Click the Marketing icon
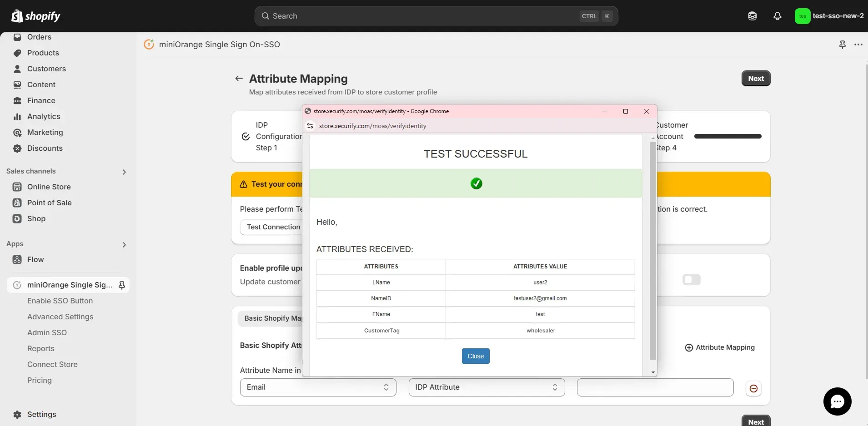 (17, 133)
